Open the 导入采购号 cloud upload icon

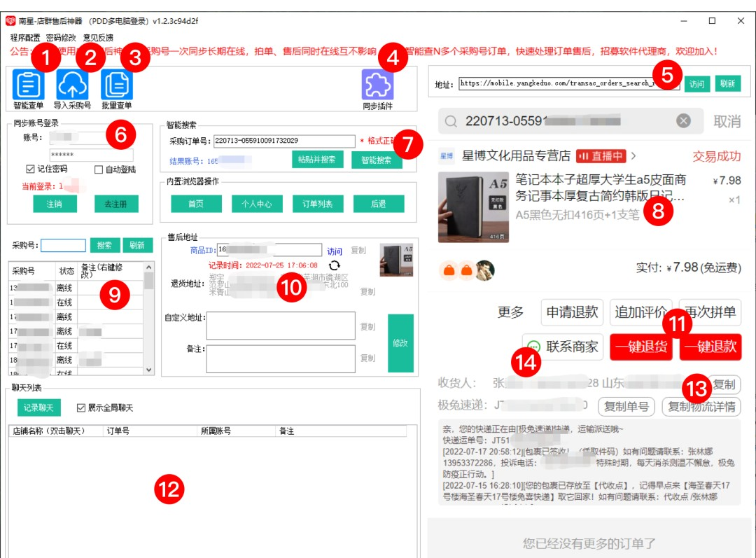[x=72, y=85]
